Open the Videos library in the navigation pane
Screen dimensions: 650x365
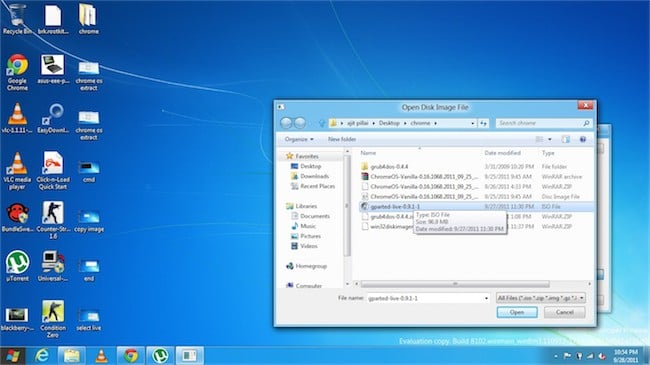[309, 246]
